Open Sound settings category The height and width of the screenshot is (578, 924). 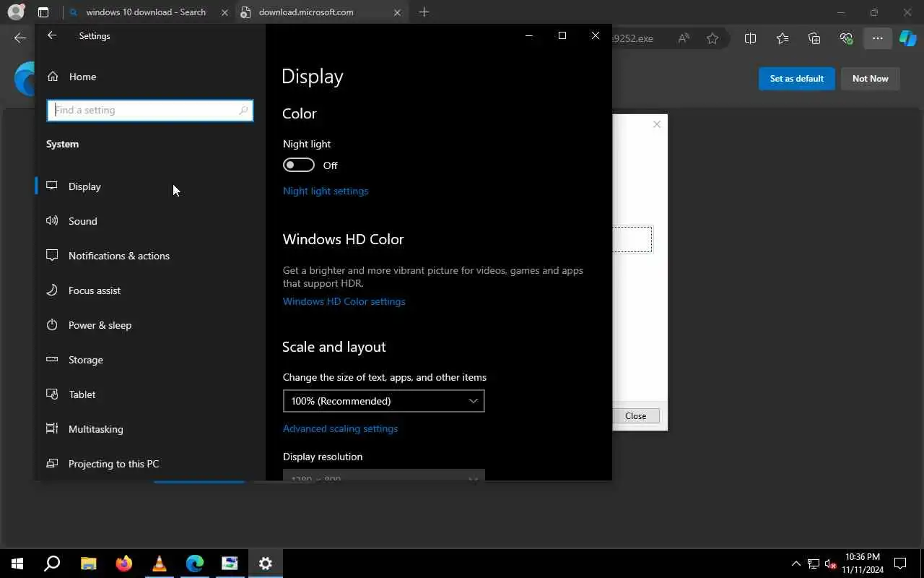point(150,221)
